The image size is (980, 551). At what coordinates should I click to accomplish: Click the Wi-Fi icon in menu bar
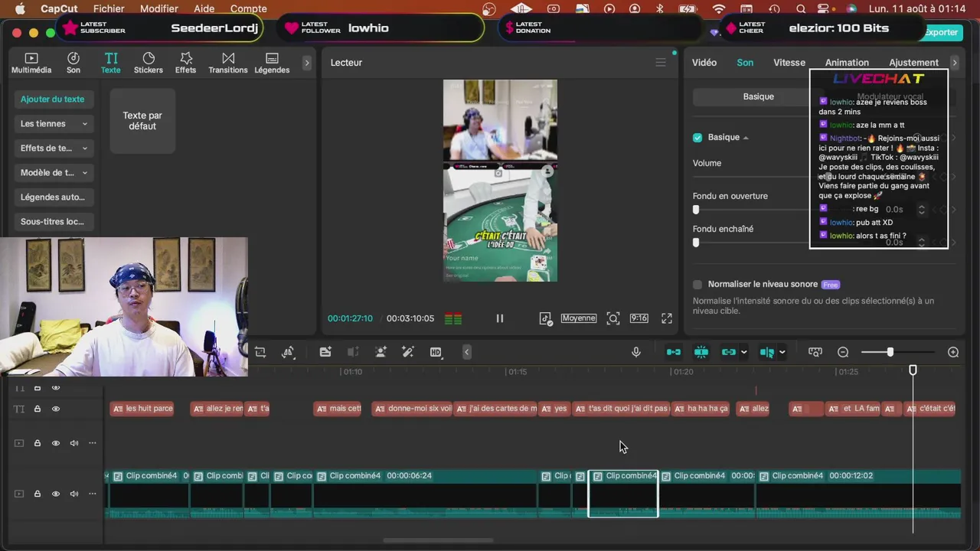(718, 9)
